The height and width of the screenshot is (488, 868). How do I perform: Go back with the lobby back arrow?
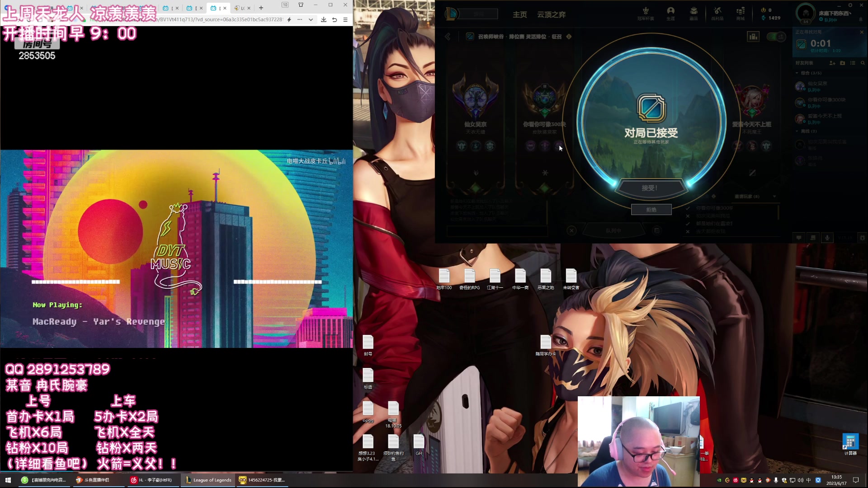(448, 37)
